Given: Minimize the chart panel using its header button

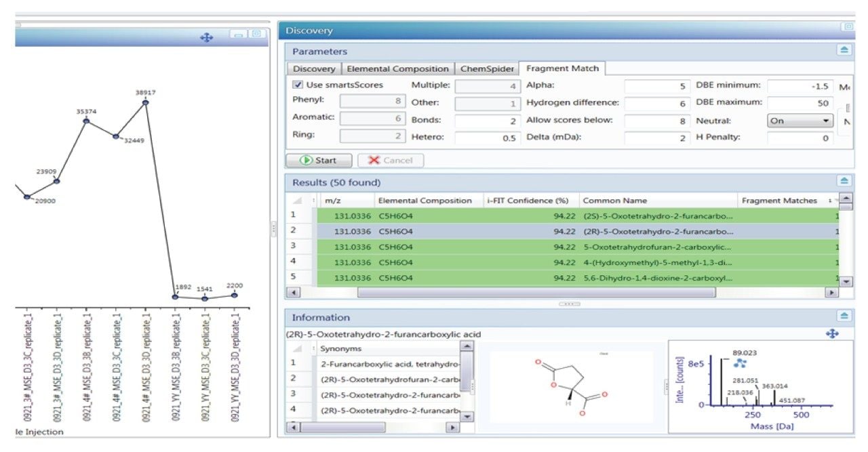Looking at the screenshot, I should click(237, 34).
